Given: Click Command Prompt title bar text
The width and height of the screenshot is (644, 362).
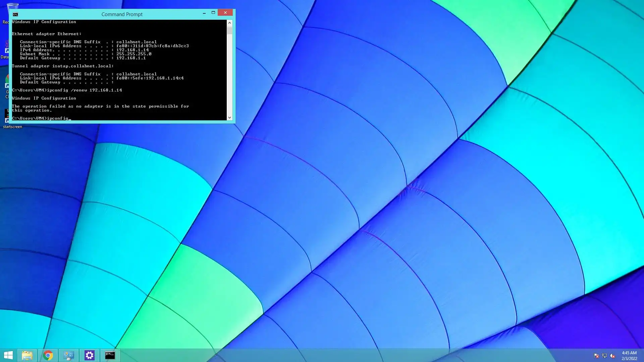Looking at the screenshot, I should (x=122, y=14).
